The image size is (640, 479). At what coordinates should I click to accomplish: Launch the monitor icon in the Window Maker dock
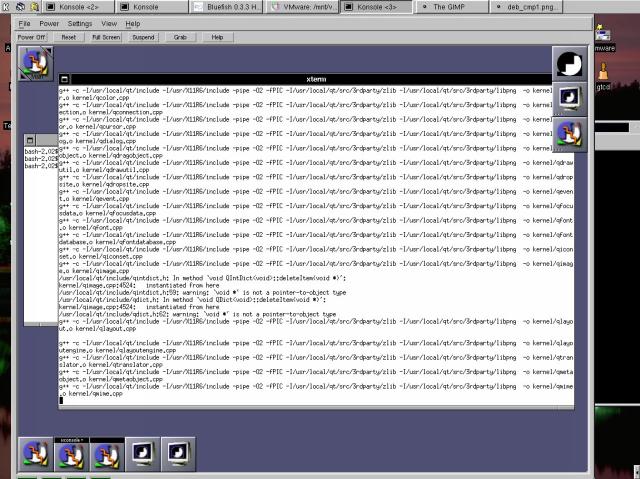point(569,99)
